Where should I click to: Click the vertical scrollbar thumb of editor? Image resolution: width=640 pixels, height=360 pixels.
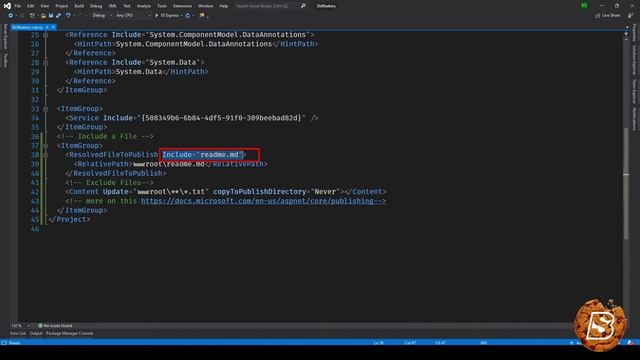[626, 183]
